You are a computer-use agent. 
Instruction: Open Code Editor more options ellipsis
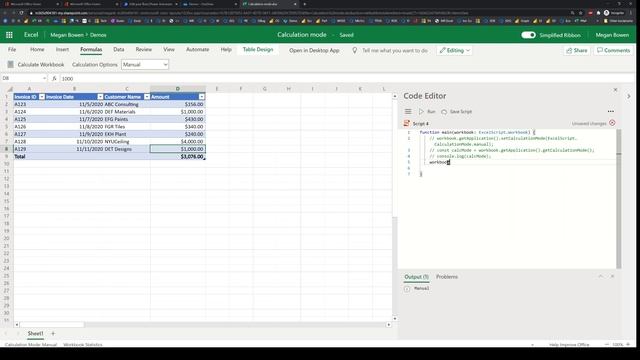(611, 111)
